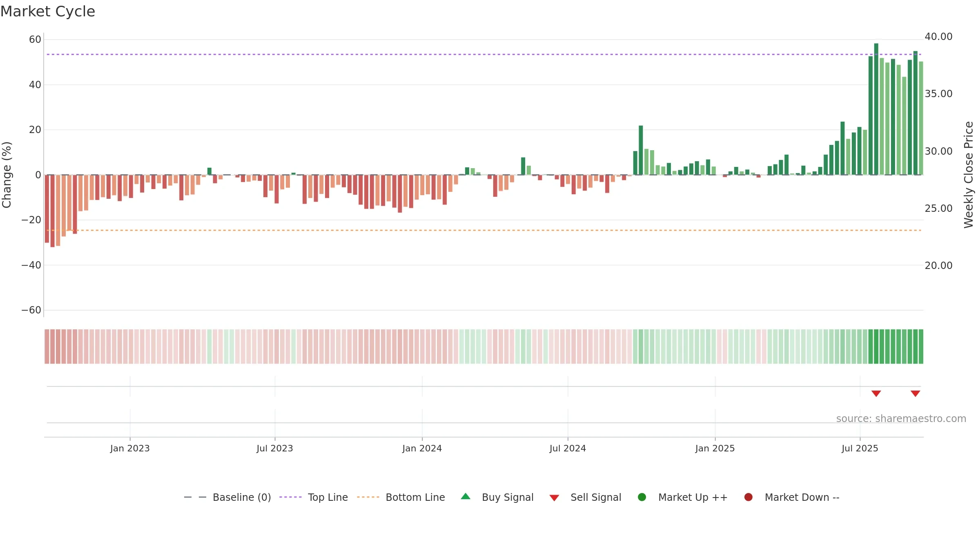Viewport: 980px width, 551px height.
Task: Click the Weekly Close Price axis title
Action: click(x=969, y=175)
